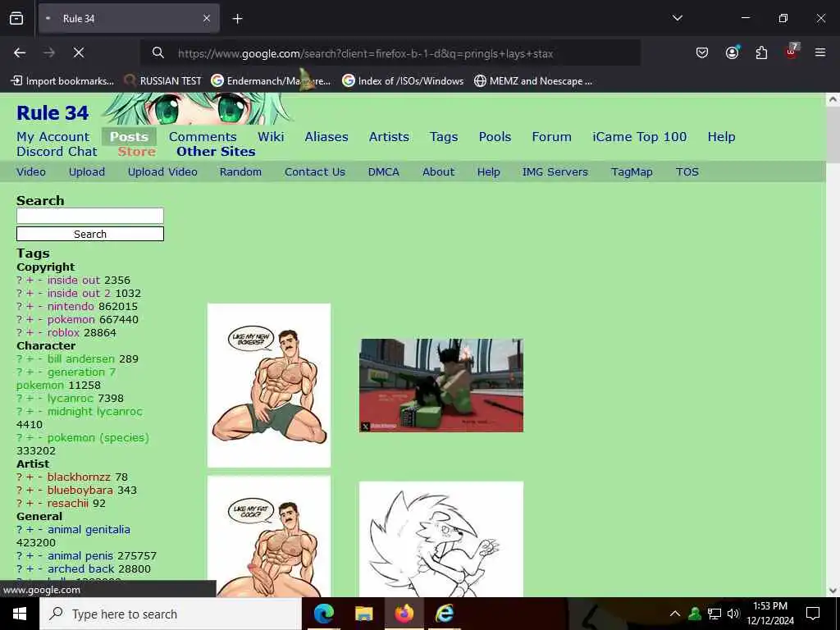
Task: Click the page scrollbar down arrow
Action: (x=833, y=591)
